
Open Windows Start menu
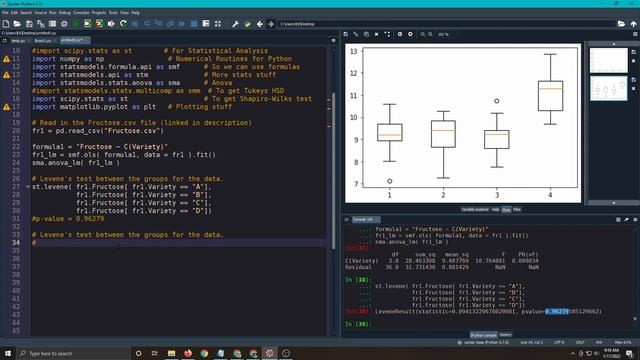point(8,353)
